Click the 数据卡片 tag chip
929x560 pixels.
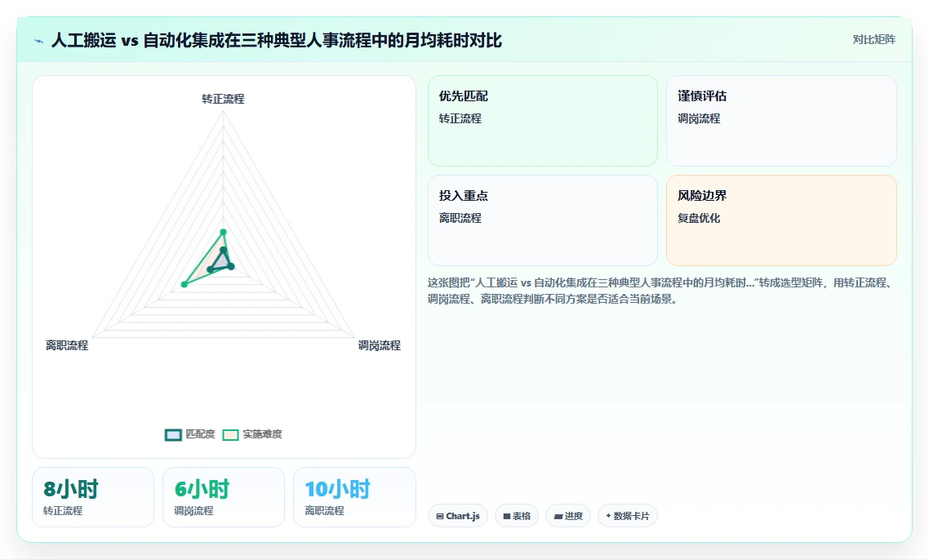pos(628,516)
